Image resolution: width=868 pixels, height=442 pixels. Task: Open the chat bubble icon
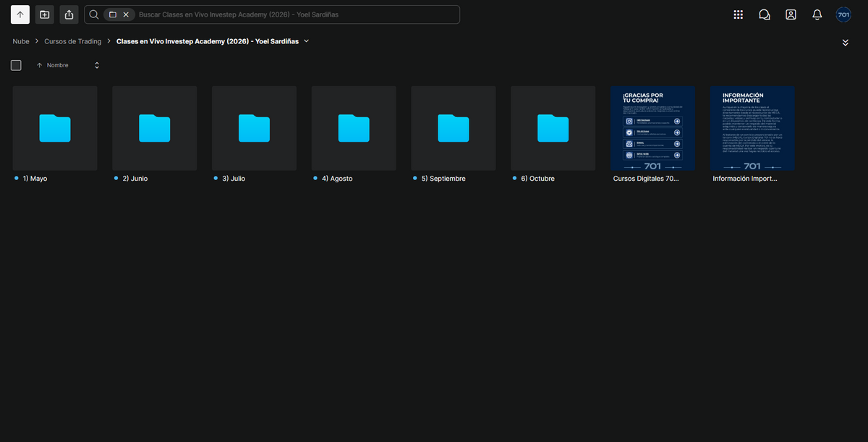point(765,14)
